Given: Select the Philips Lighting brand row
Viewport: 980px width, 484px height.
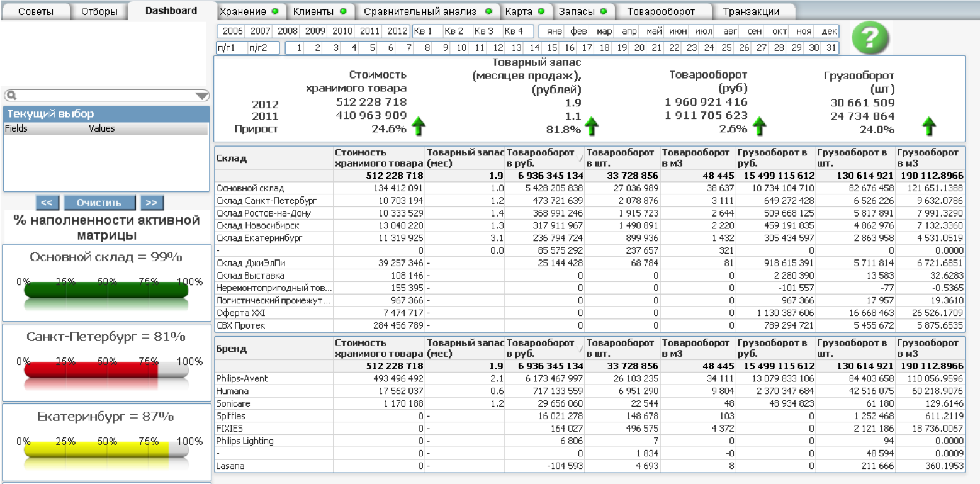Looking at the screenshot, I should tap(589, 441).
